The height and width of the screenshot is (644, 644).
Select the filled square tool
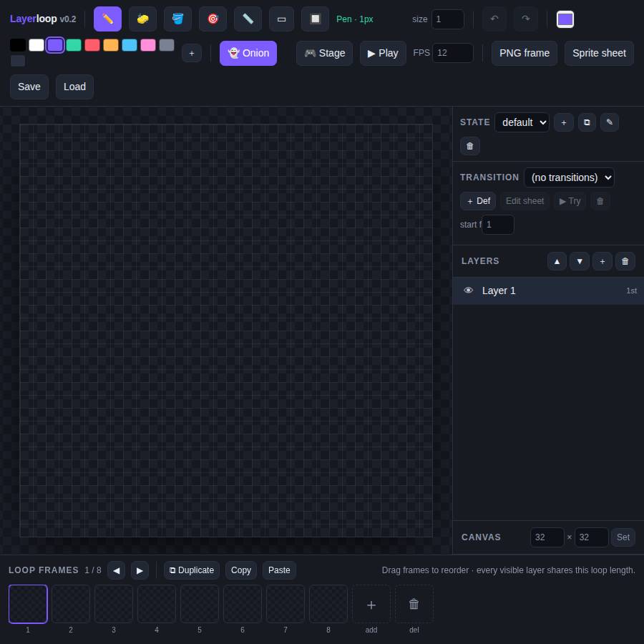pyautogui.click(x=315, y=19)
